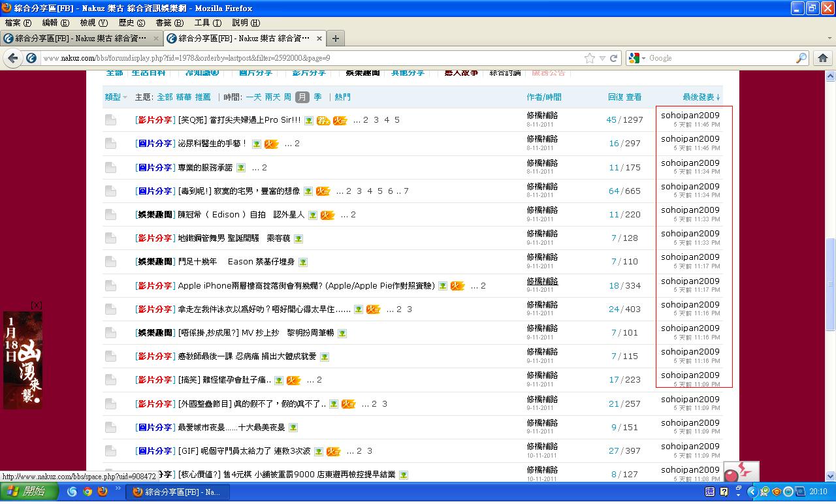Screen dimensions: 836x504
Task: Reload page using refresh icon
Action: pos(614,58)
